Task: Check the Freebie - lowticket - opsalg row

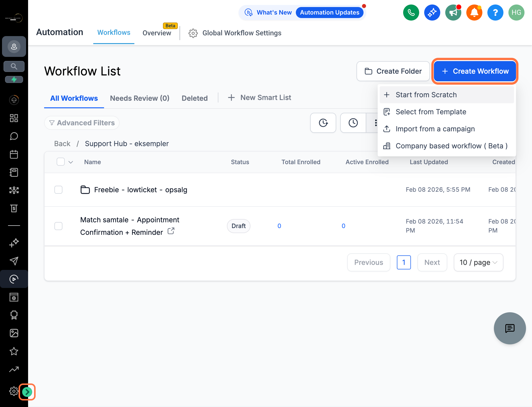Action: (x=58, y=190)
